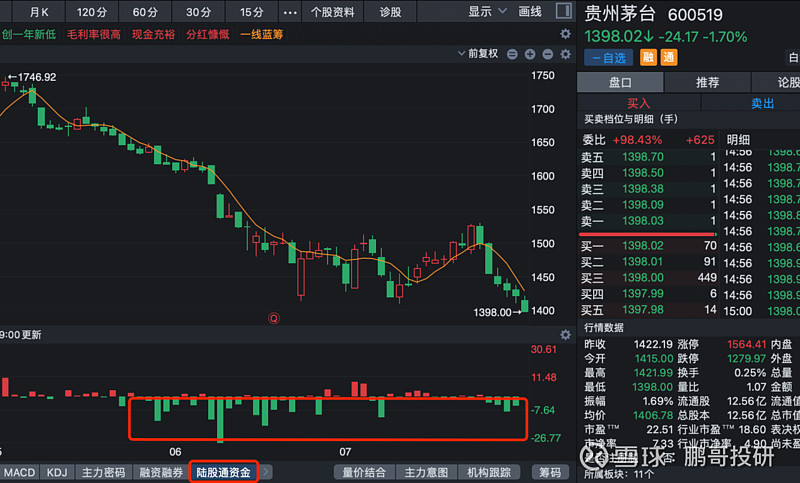Viewport: 800px width, 483px height.
Task: Click the 一线蓝筹 tag
Action: tap(261, 34)
